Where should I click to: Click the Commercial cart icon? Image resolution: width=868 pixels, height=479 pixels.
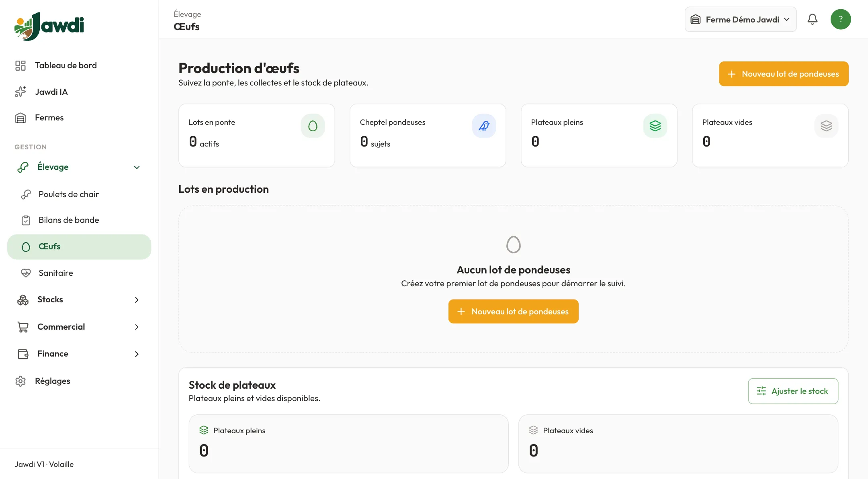click(x=23, y=327)
